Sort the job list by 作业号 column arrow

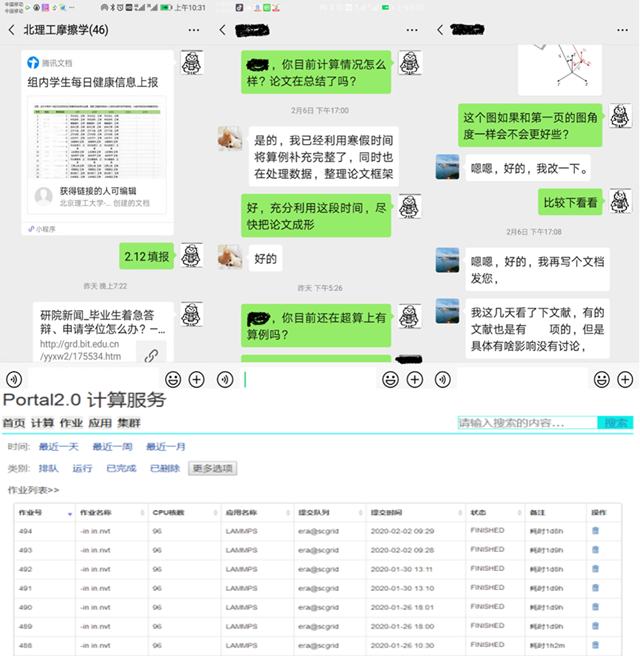pos(70,512)
